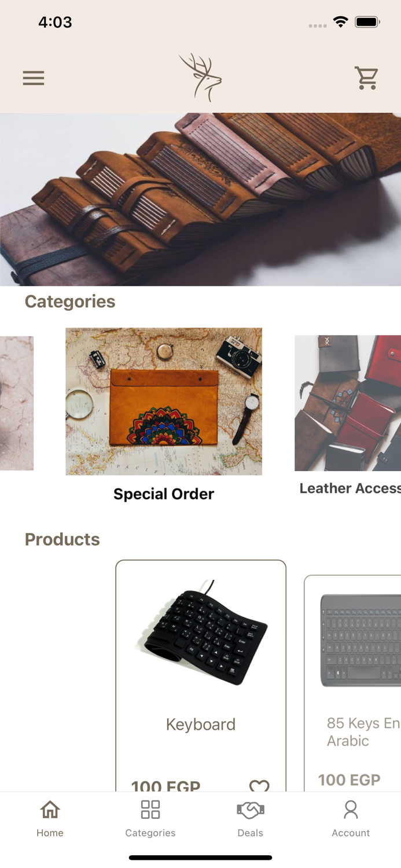Image resolution: width=401 pixels, height=868 pixels.
Task: Select the Home house icon
Action: (50, 810)
